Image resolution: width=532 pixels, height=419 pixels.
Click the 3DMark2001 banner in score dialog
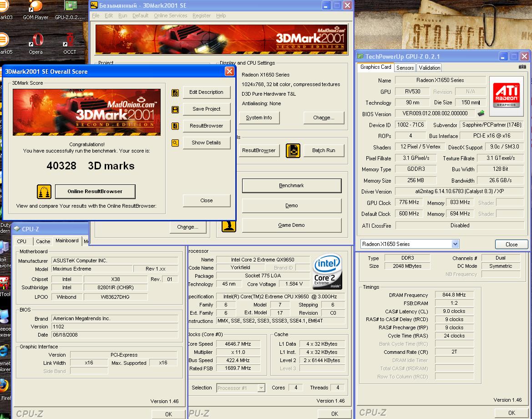[86, 112]
